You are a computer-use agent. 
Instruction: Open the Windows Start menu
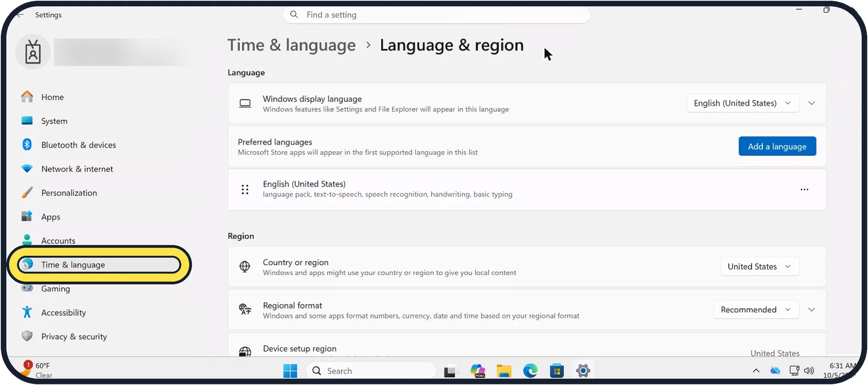pyautogui.click(x=290, y=371)
